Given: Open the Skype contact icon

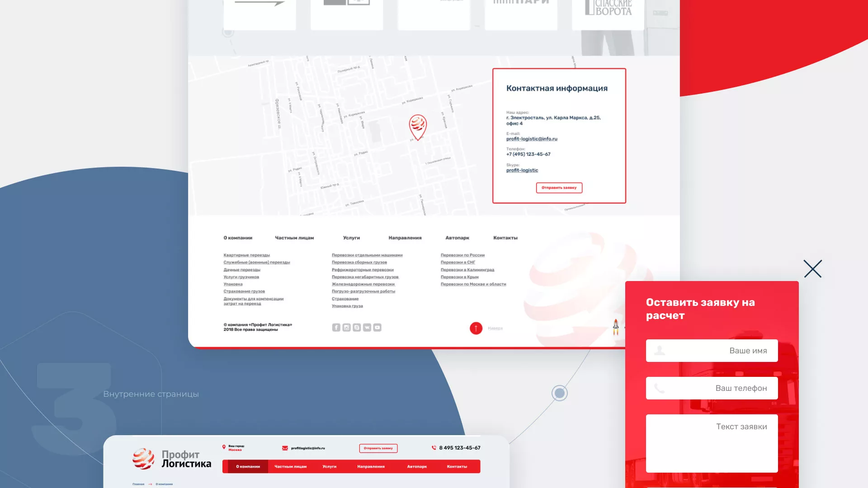Looking at the screenshot, I should pos(357,328).
